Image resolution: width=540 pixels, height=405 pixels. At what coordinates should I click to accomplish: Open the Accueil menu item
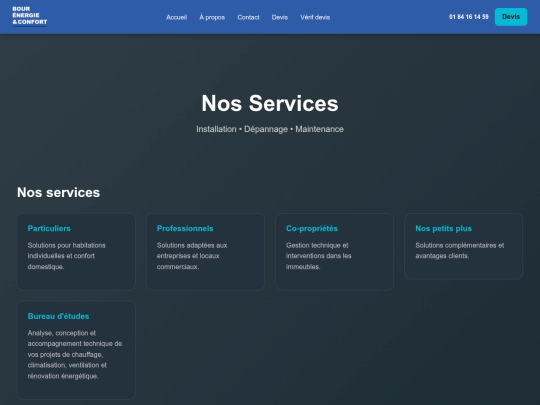pyautogui.click(x=176, y=17)
